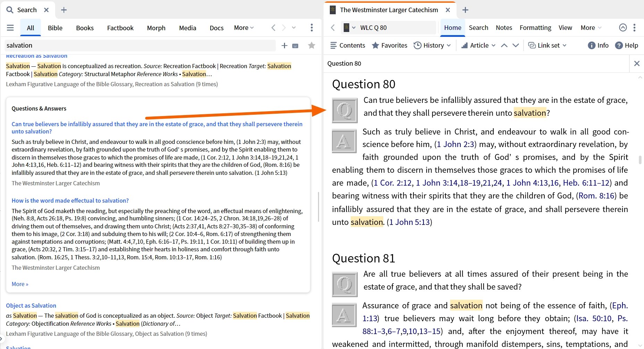Go to the previous article

tap(504, 46)
